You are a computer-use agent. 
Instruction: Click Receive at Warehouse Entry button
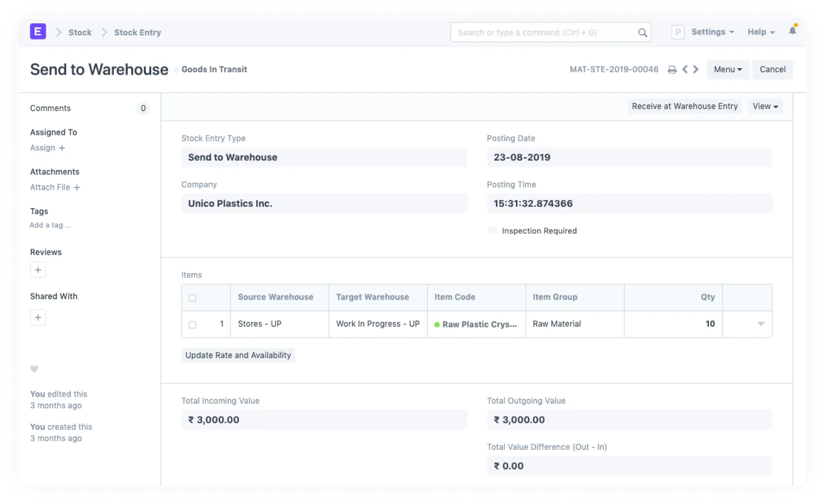click(685, 106)
